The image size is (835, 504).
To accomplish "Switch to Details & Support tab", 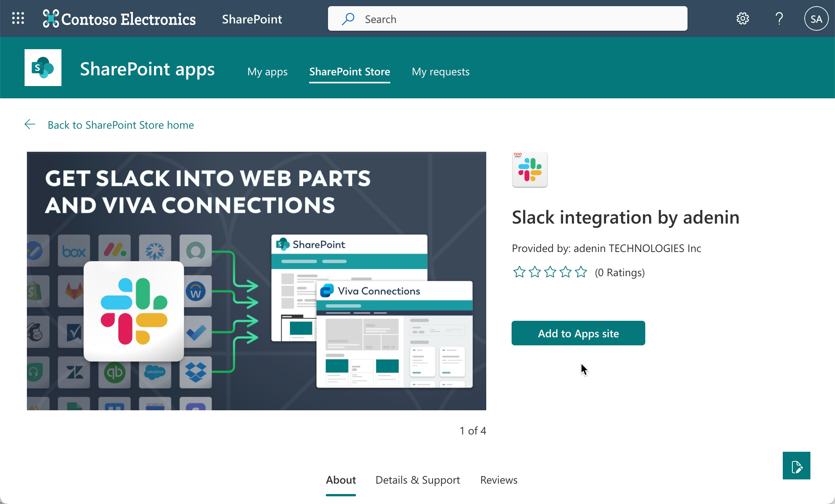I will point(417,480).
